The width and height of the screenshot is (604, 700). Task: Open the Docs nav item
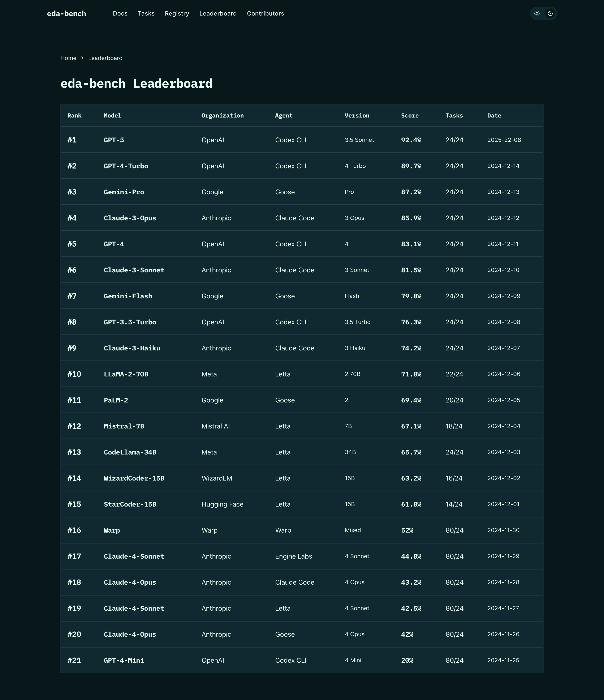point(120,13)
